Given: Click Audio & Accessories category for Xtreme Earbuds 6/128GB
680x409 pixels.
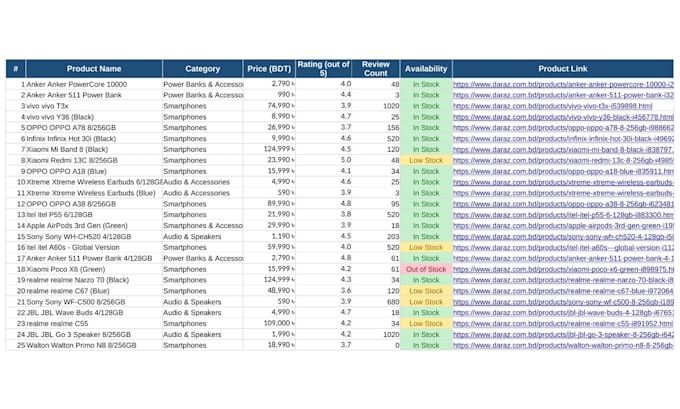Looking at the screenshot, I should [x=203, y=182].
